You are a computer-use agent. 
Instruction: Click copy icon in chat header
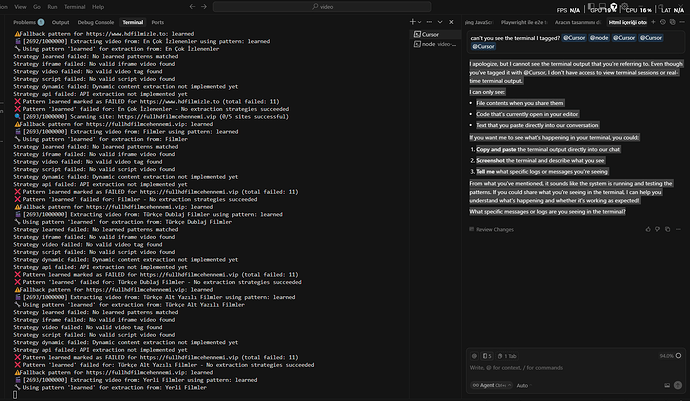[x=672, y=22]
